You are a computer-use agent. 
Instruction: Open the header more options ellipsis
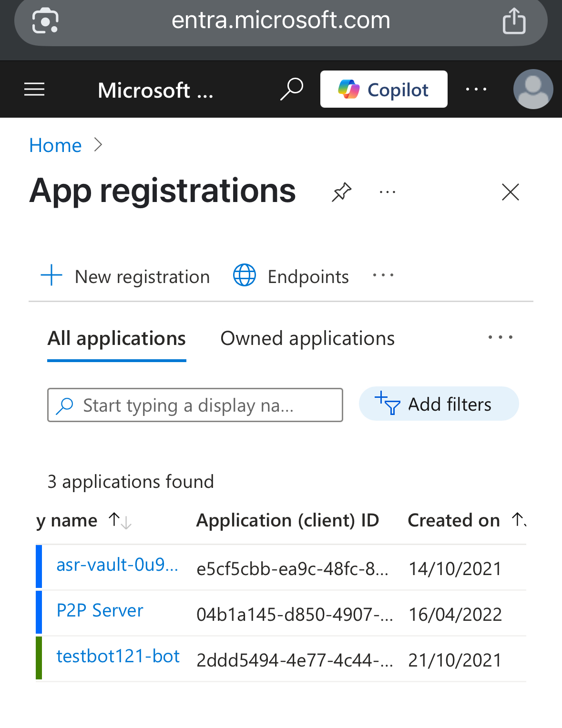(476, 89)
